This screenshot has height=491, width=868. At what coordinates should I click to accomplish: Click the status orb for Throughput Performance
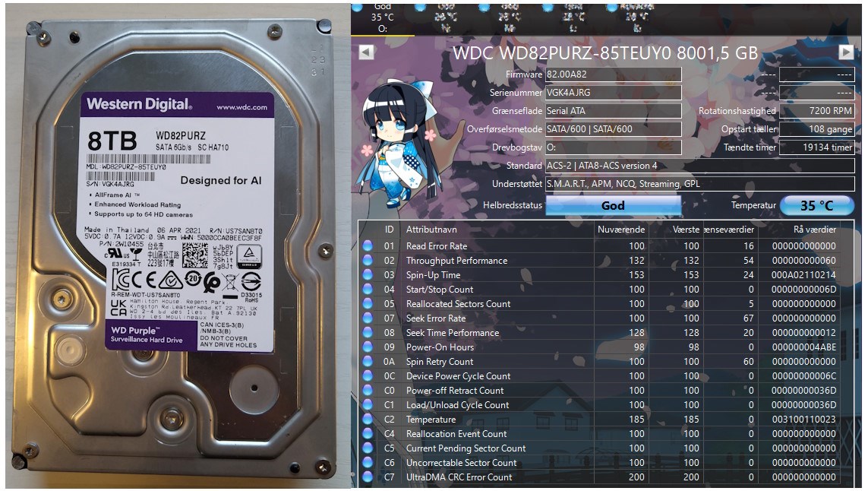click(368, 260)
